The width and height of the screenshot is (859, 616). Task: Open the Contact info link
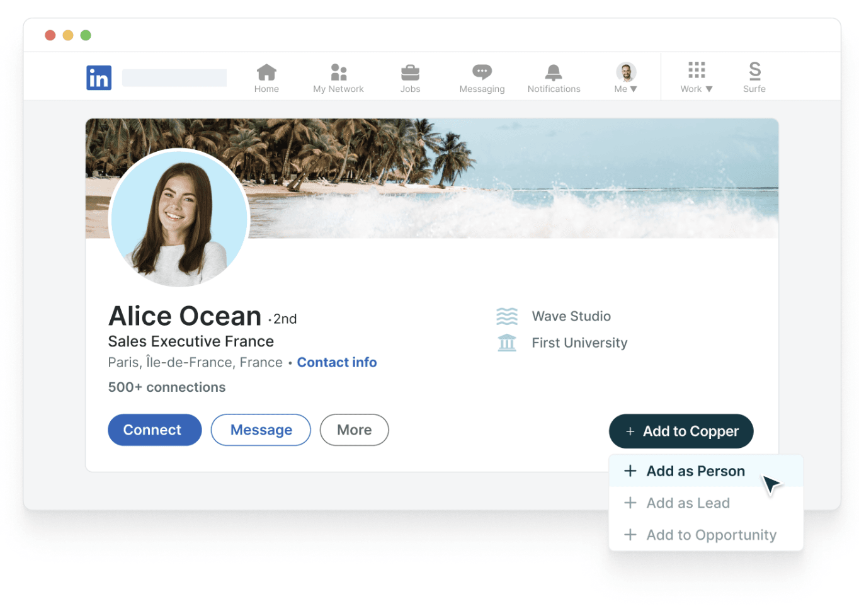click(x=337, y=363)
